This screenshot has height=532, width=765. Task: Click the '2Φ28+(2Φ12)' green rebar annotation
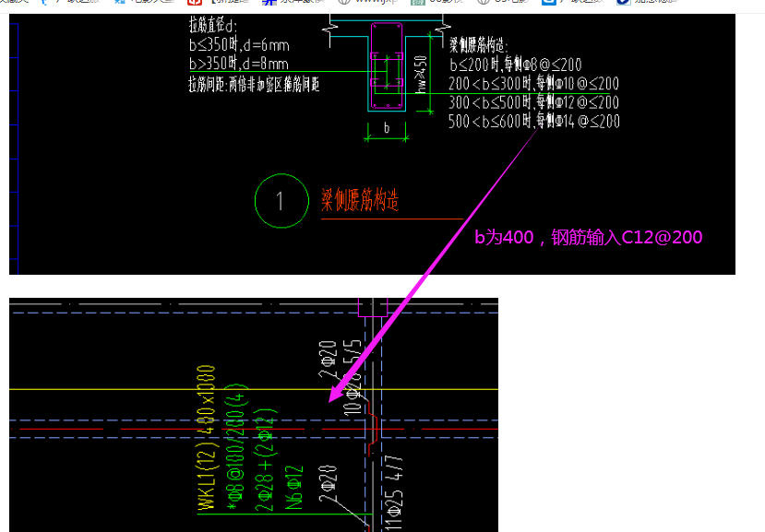[x=267, y=459]
